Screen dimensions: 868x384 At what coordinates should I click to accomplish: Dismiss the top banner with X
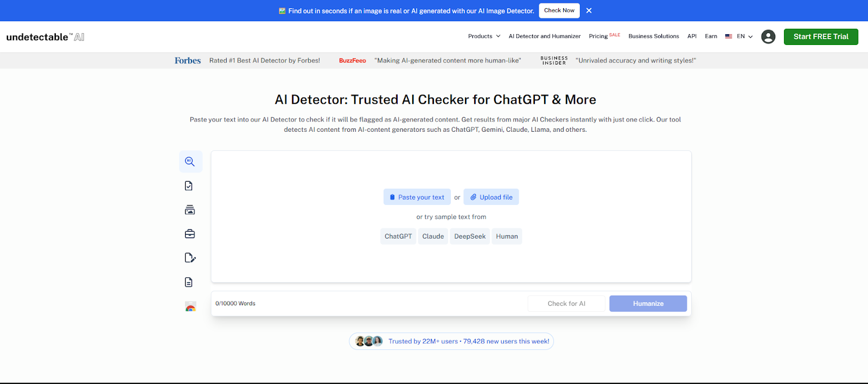point(589,10)
